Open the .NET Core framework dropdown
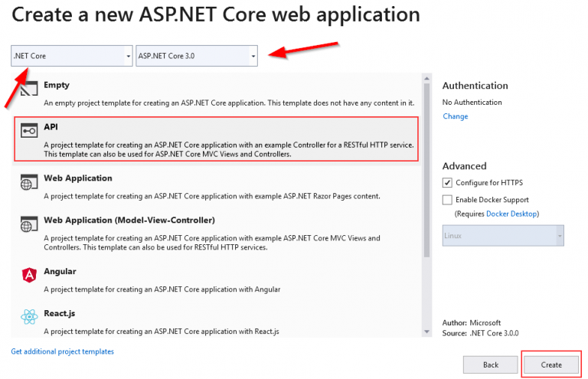The width and height of the screenshot is (588, 379). (72, 56)
